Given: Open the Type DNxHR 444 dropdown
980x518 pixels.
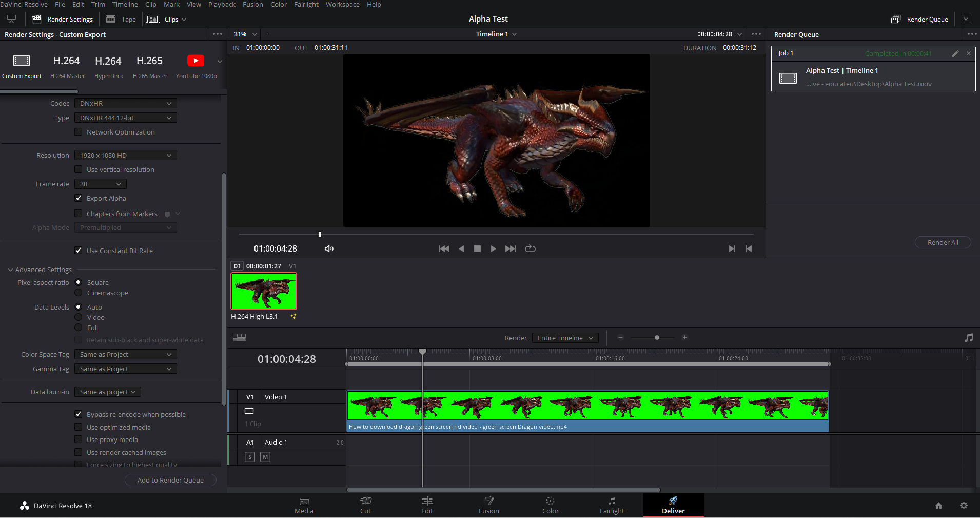Looking at the screenshot, I should click(126, 118).
